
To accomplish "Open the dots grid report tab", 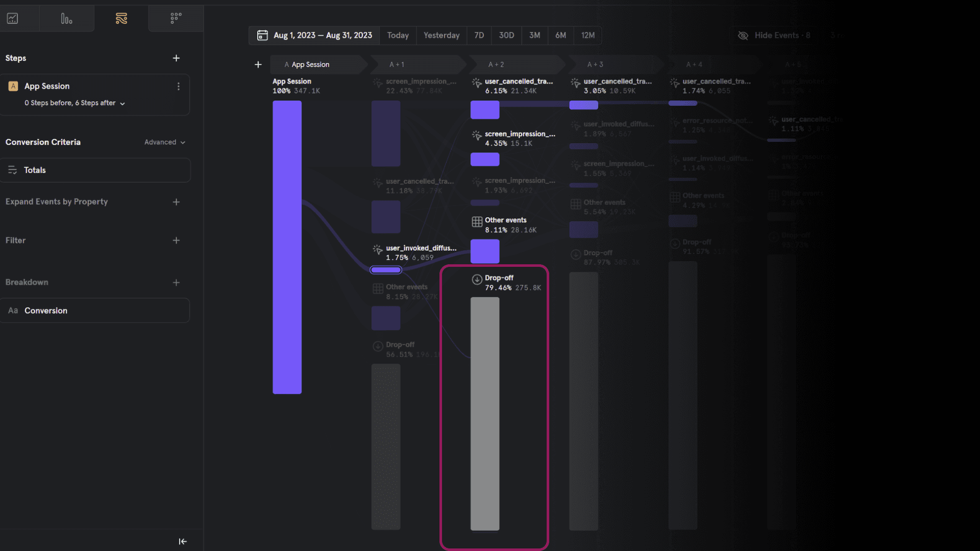I will (176, 19).
